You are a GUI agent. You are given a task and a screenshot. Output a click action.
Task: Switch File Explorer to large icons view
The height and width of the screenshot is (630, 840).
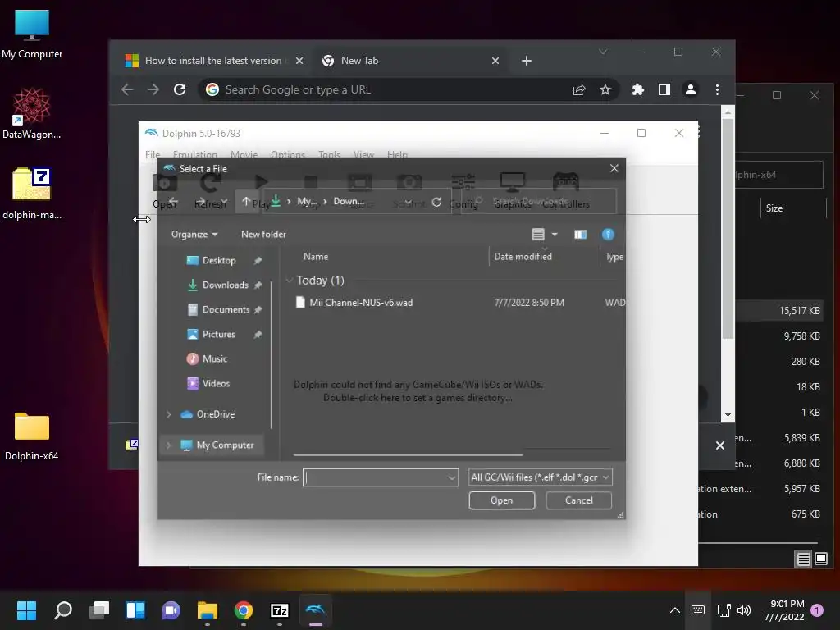pos(820,559)
